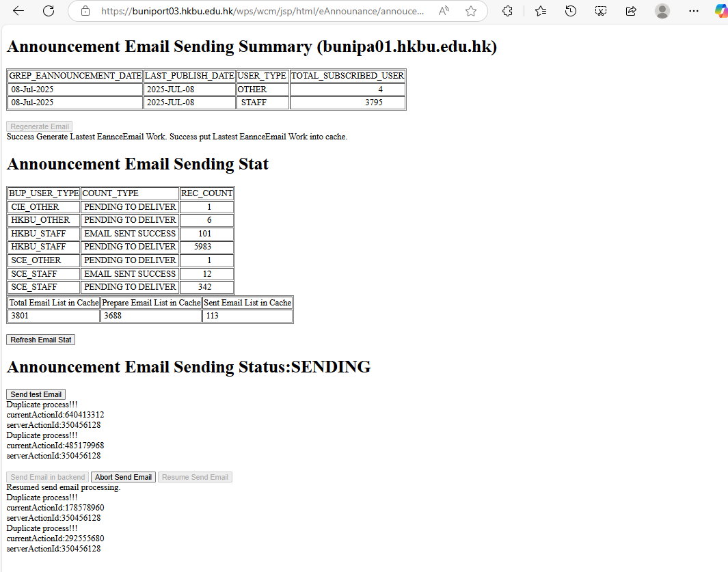This screenshot has width=728, height=572.
Task: Click PENDING TO DELIVER in the HKBU_OTHER row
Action: point(130,219)
